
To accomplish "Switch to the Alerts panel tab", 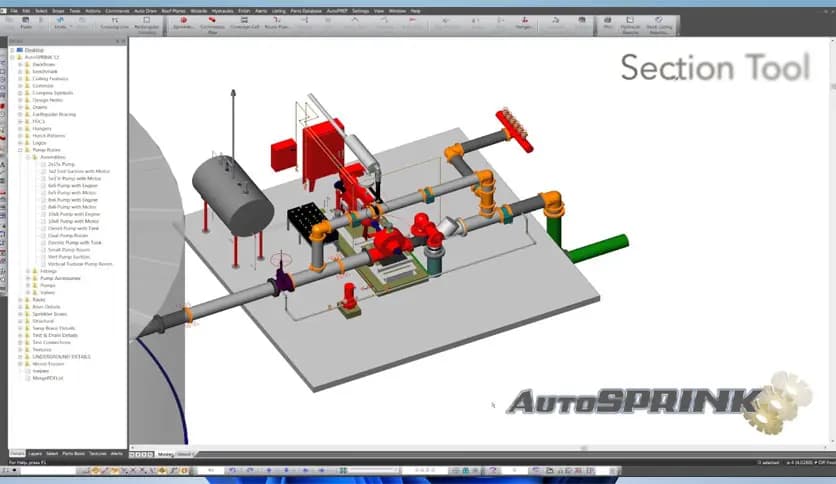I will tap(117, 454).
